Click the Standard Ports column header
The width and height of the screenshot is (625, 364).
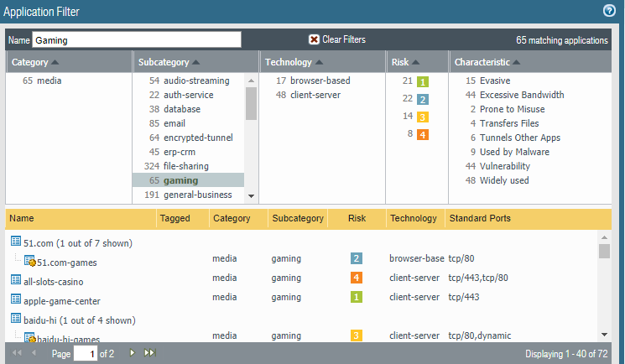click(x=480, y=218)
